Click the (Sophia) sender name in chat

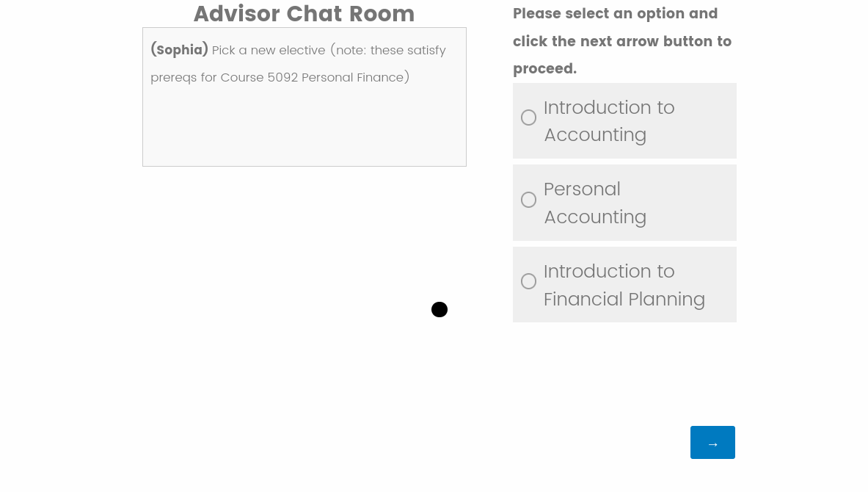click(x=180, y=50)
